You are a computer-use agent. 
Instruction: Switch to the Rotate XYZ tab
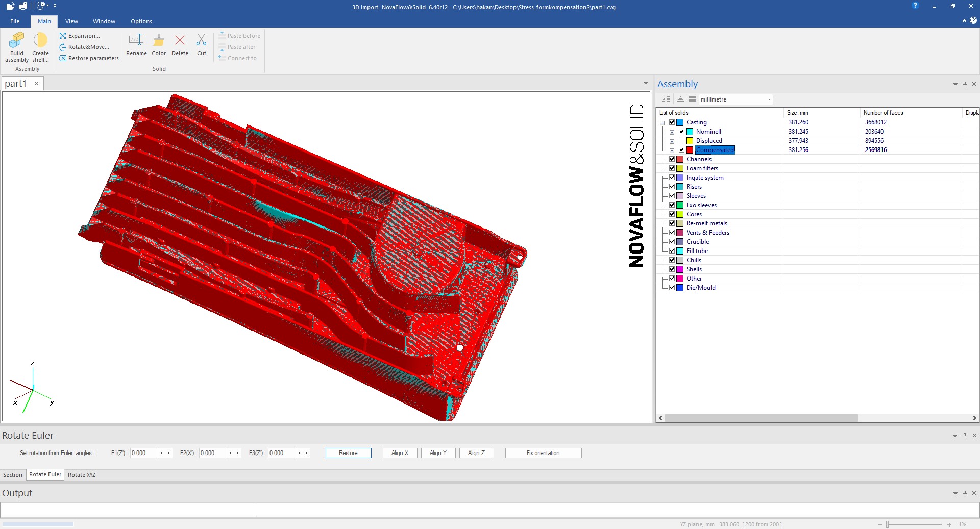pyautogui.click(x=82, y=475)
